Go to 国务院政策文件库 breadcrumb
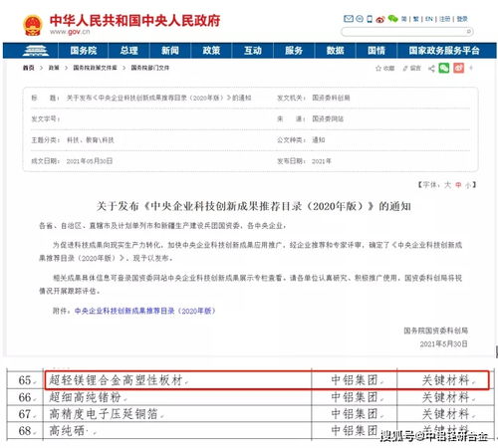 click(95, 68)
